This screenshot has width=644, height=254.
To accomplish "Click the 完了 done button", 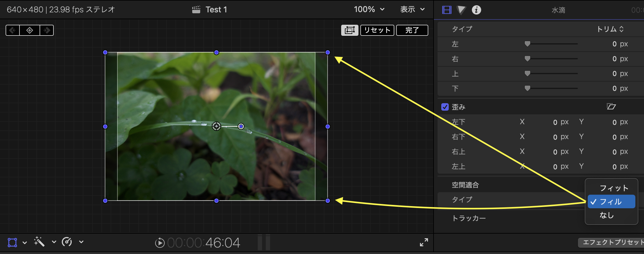I will (x=412, y=30).
